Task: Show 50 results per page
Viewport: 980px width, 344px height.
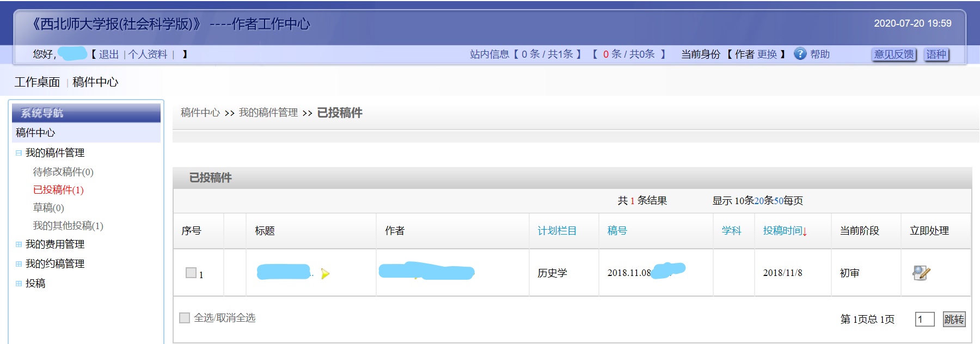Action: pos(779,201)
